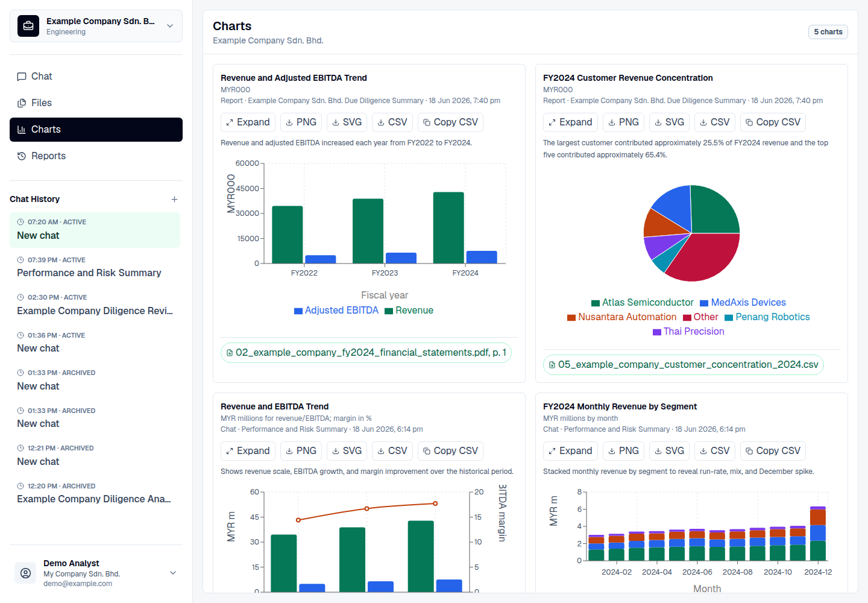Download Revenue and Adjusted EBITDA Trend as PNG
The height and width of the screenshot is (603, 868).
[301, 122]
